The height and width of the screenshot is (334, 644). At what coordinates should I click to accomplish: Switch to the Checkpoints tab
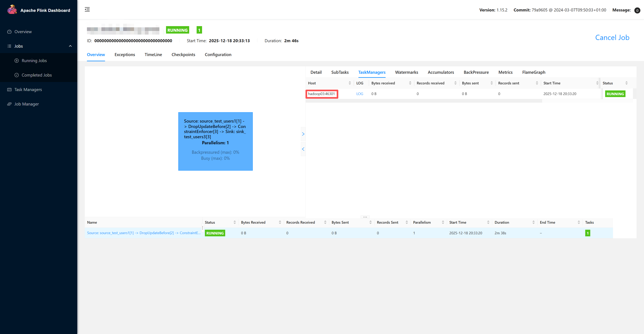coord(183,55)
